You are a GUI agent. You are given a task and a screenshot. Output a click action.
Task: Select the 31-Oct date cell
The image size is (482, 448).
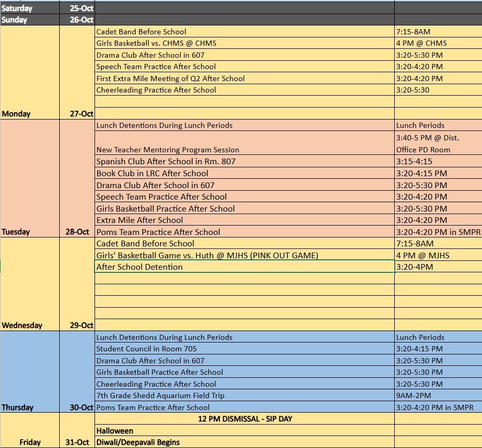(x=77, y=442)
